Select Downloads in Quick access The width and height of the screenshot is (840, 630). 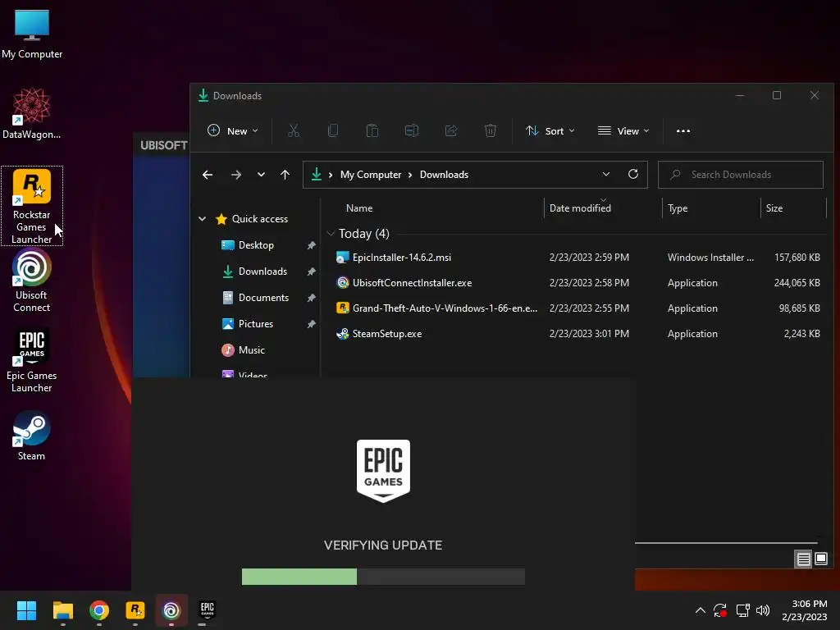262,271
